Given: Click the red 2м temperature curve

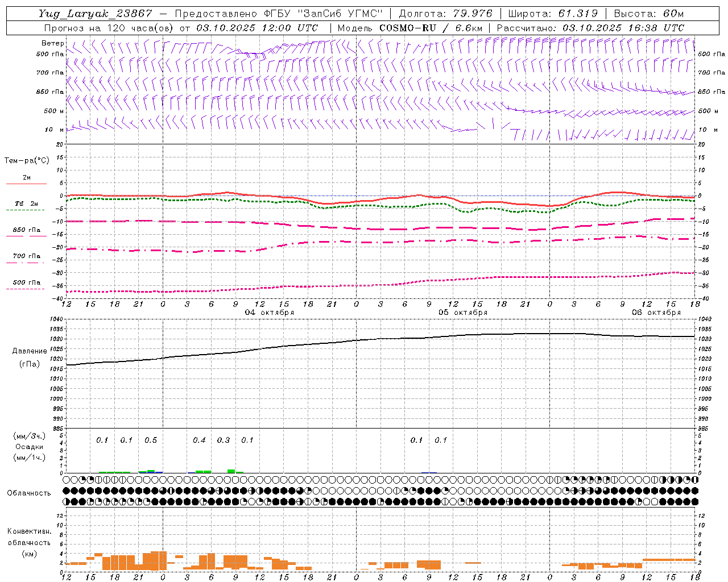Looking at the screenshot, I should (381, 199).
